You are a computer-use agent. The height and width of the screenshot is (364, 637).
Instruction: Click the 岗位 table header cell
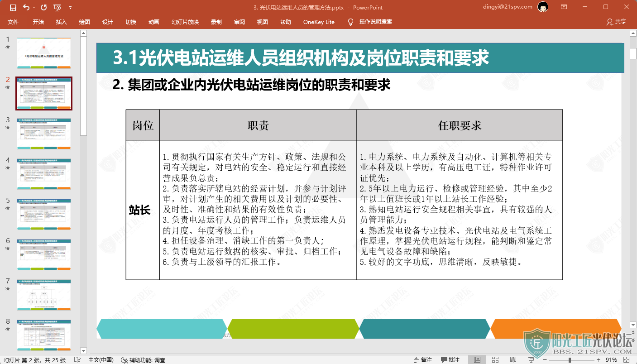coord(143,125)
